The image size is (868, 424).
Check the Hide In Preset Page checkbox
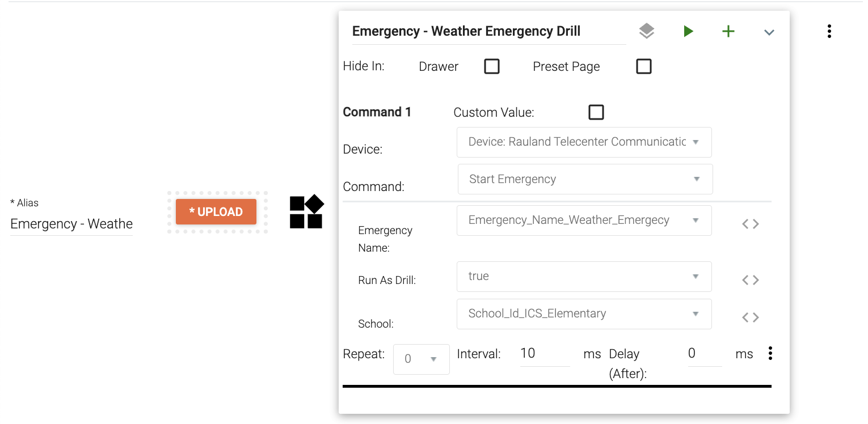pos(644,67)
